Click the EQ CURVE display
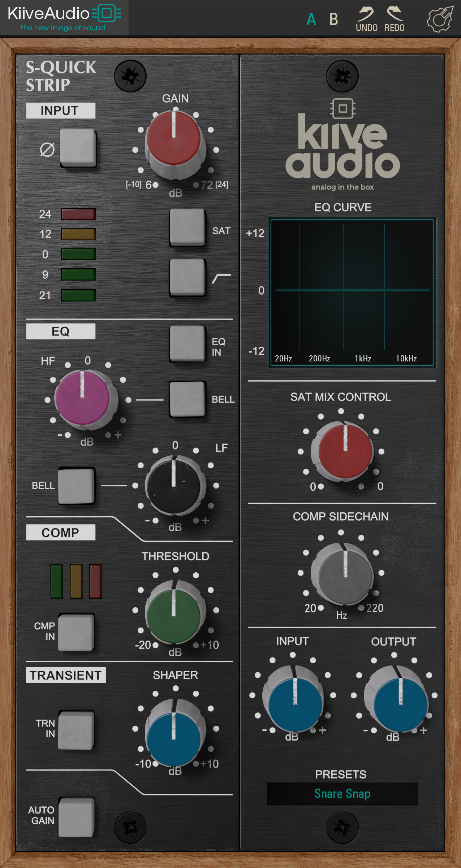Screen dimensions: 461x868 (x=352, y=292)
